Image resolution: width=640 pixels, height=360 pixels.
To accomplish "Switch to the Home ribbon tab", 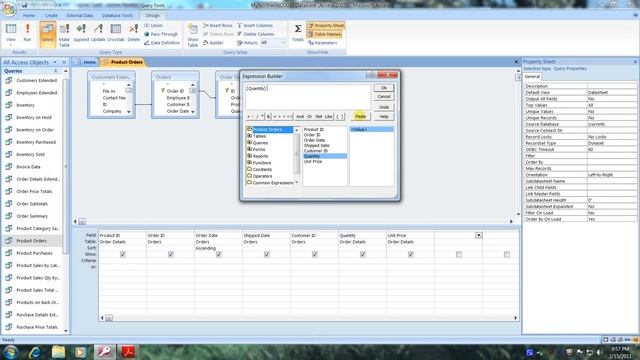I will [29, 16].
